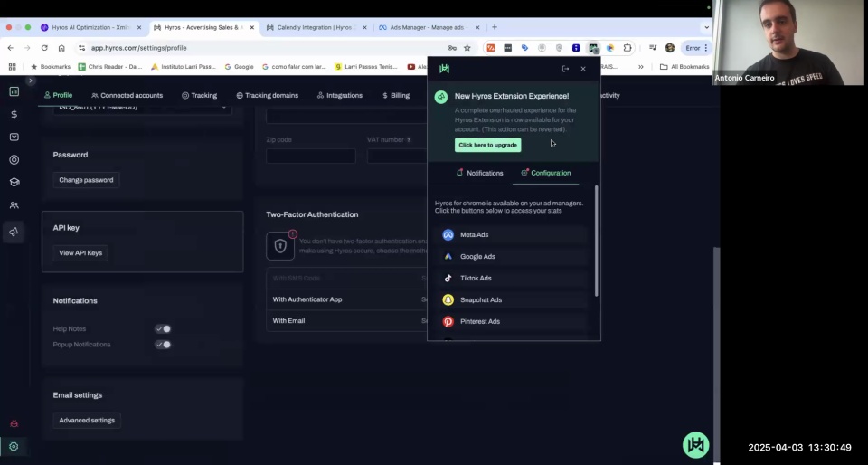
Task: Close the Hyros extension popup
Action: [583, 69]
